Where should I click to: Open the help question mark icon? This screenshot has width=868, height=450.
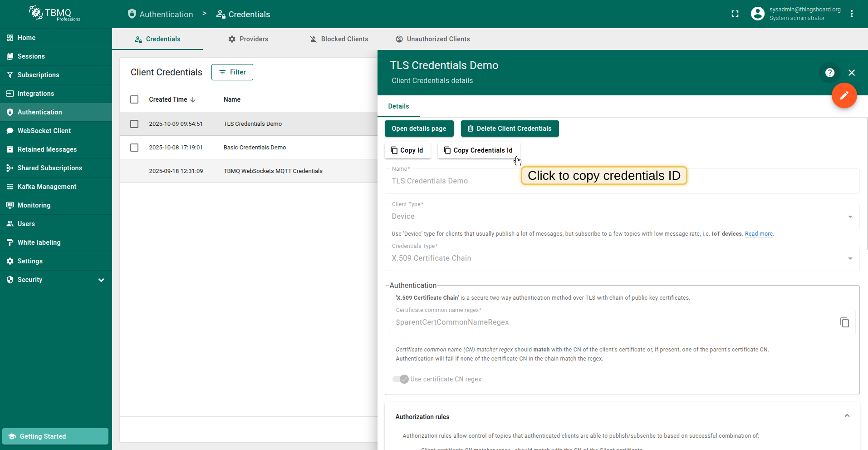829,73
